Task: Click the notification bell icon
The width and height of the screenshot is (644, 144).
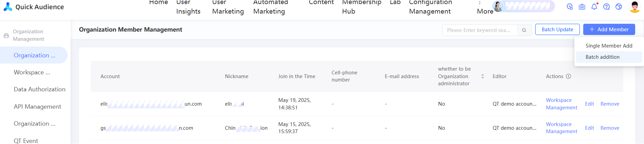Action: pos(594,6)
